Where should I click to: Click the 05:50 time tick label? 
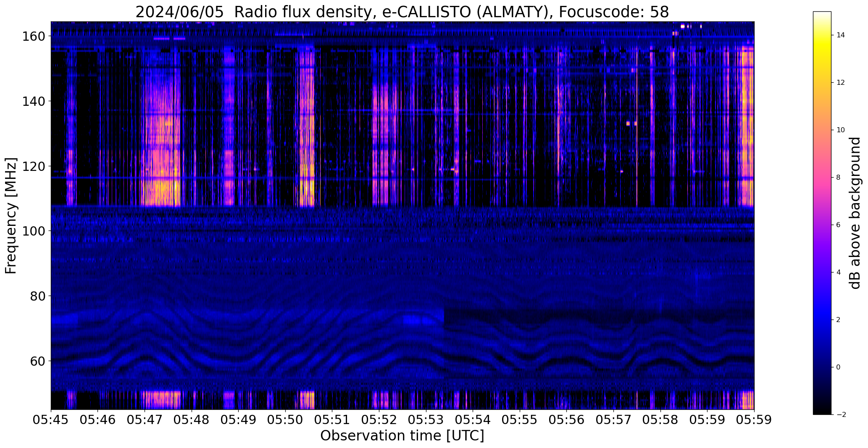(285, 420)
